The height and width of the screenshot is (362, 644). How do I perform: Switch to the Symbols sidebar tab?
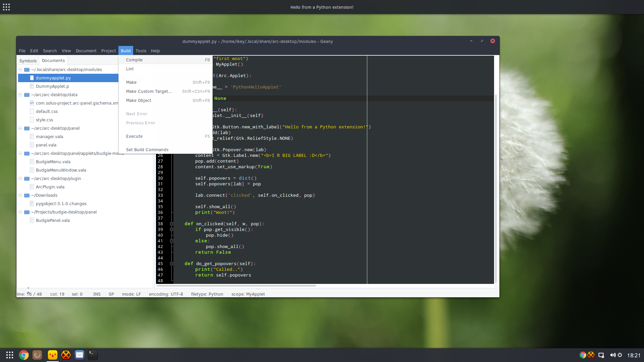(28, 61)
